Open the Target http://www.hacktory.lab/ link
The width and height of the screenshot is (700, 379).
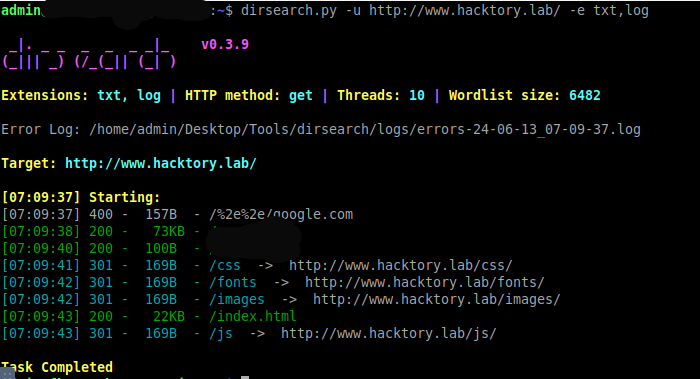161,163
